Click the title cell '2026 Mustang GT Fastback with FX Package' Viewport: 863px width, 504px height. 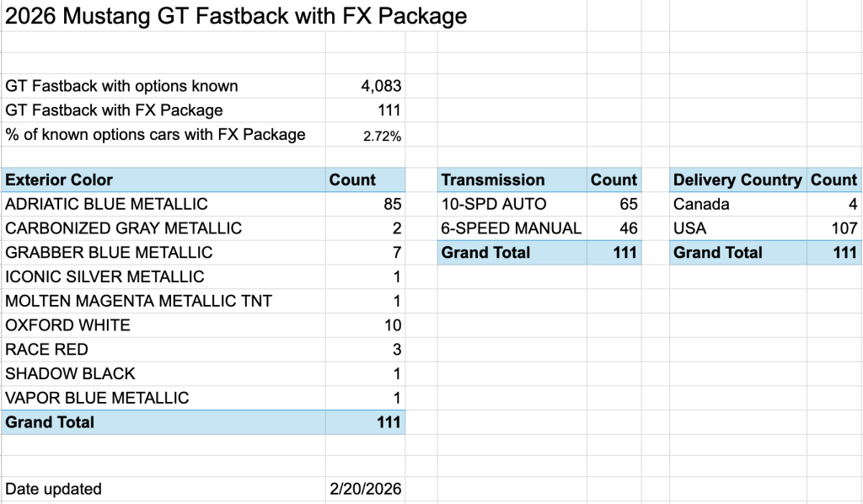coord(236,16)
